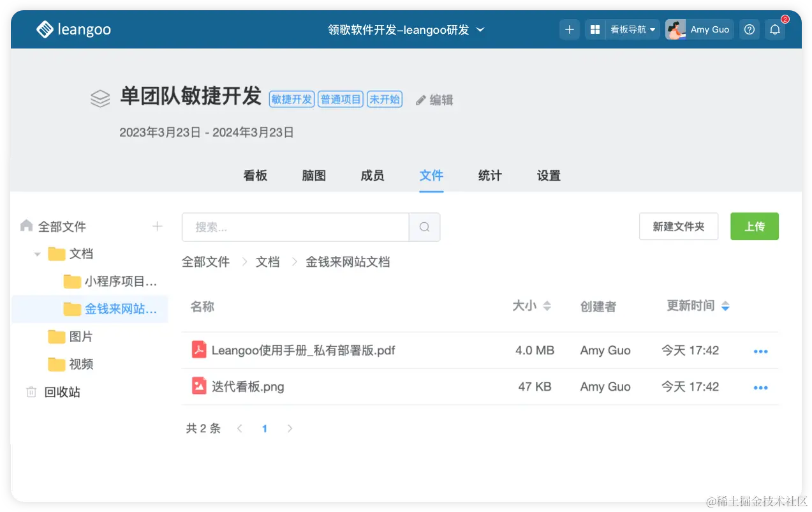Image resolution: width=812 pixels, height=512 pixels.
Task: Select 全部文件 in the sidebar tree
Action: pyautogui.click(x=62, y=226)
